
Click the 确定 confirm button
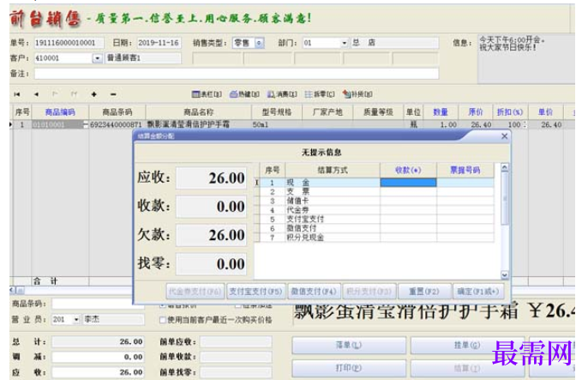pos(478,291)
